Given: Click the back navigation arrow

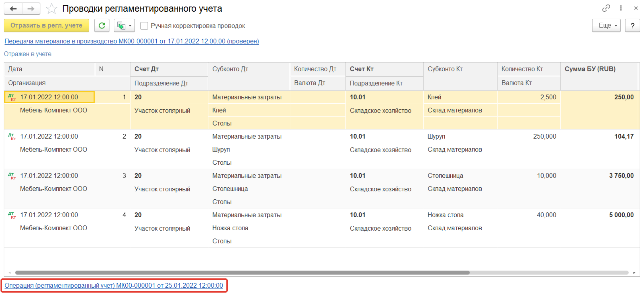Looking at the screenshot, I should 13,9.
